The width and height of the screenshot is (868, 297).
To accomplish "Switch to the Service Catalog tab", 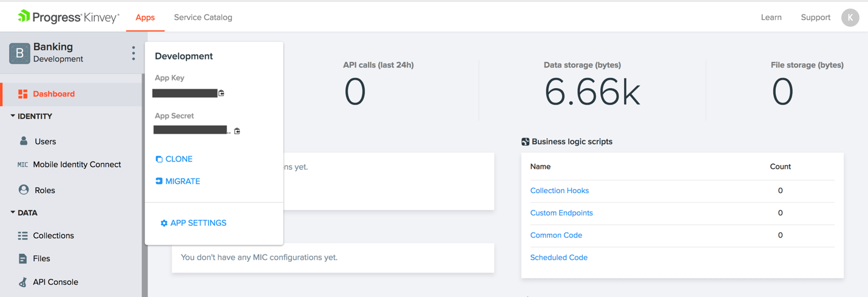I will (203, 18).
